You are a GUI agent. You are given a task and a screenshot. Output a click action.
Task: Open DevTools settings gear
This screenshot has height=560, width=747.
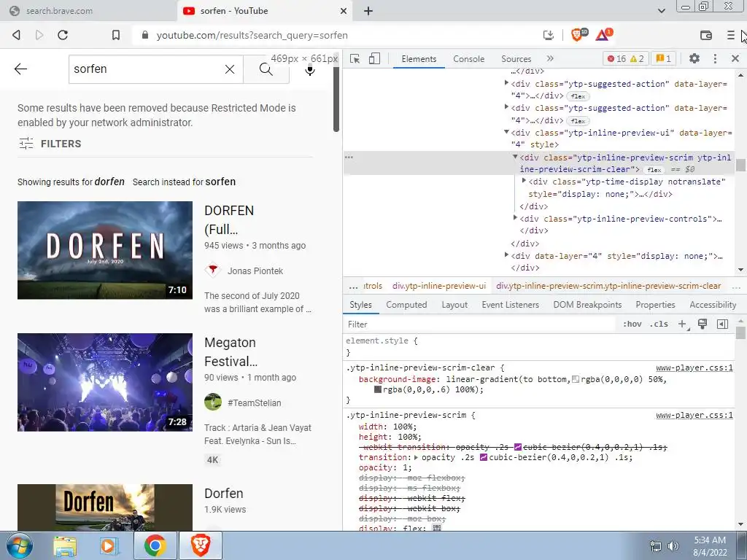coord(694,58)
